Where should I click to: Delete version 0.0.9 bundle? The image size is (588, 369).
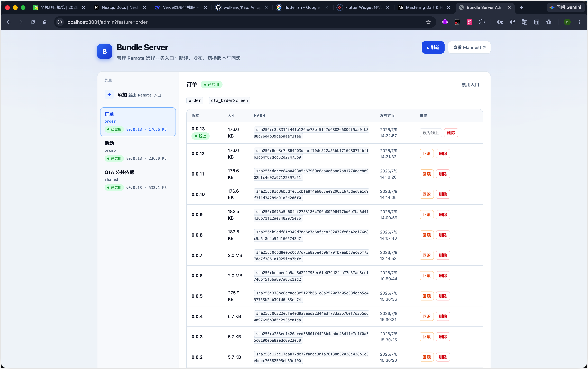(443, 215)
